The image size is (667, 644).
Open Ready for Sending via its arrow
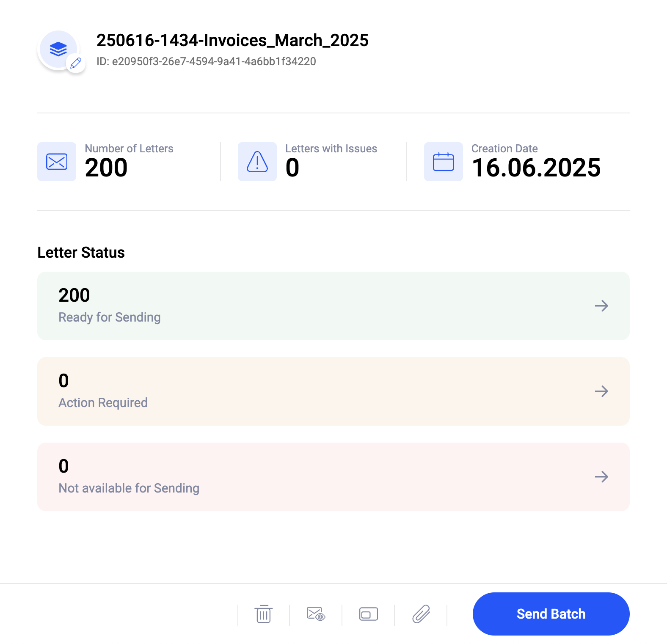[602, 305]
